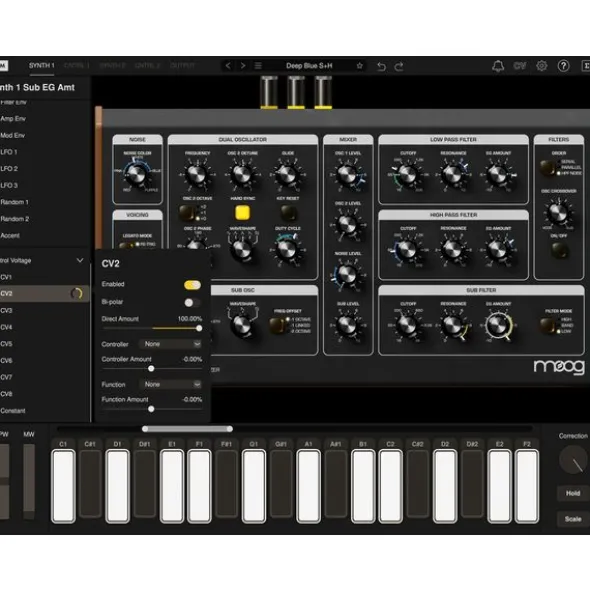Viewport: 590px width, 591px height.
Task: Click the MW mod wheel strip
Action: 29,482
